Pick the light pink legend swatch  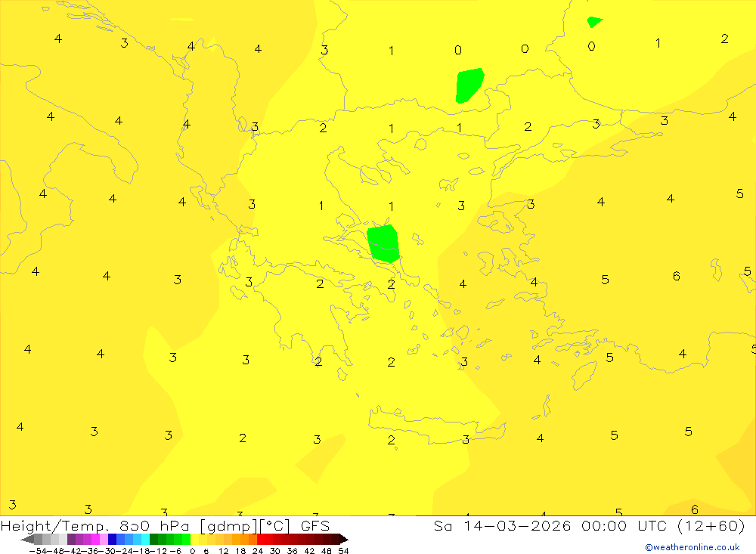(x=104, y=539)
